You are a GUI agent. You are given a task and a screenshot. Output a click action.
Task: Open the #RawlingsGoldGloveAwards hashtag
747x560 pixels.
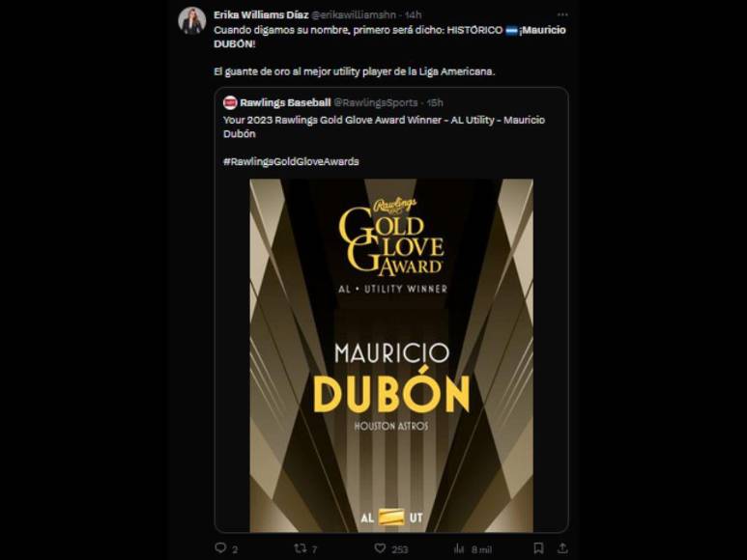(291, 161)
